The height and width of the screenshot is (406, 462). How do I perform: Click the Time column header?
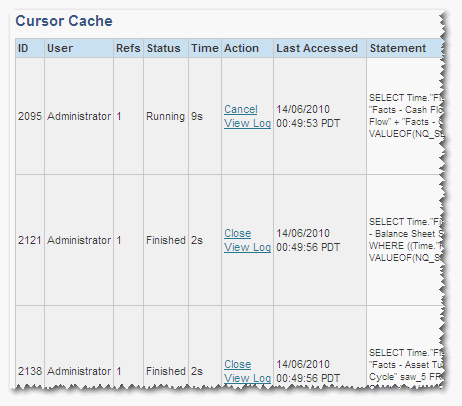[205, 48]
